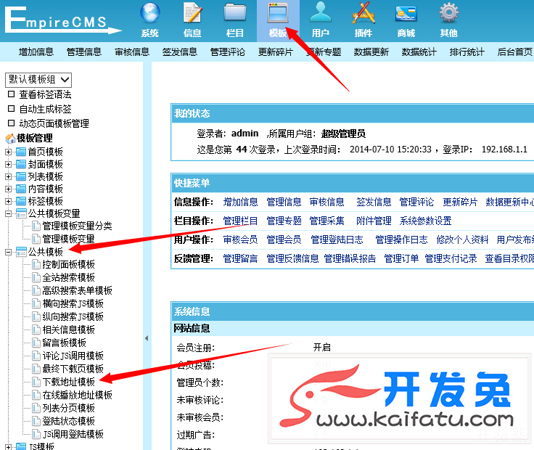Image resolution: width=534 pixels, height=450 pixels.
Task: Open the 栏目 folder icon
Action: point(235,13)
